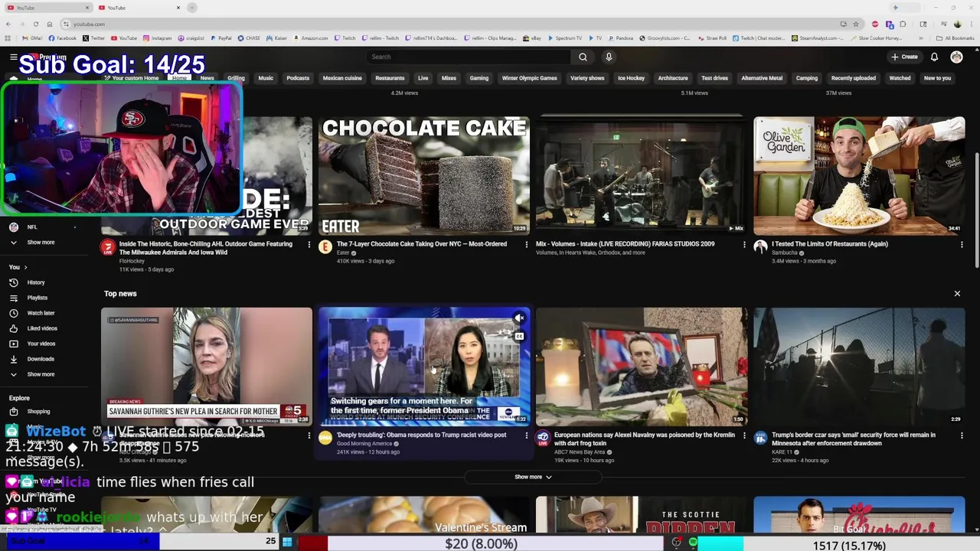
Task: Dismiss the Top news shelf
Action: pos(957,294)
